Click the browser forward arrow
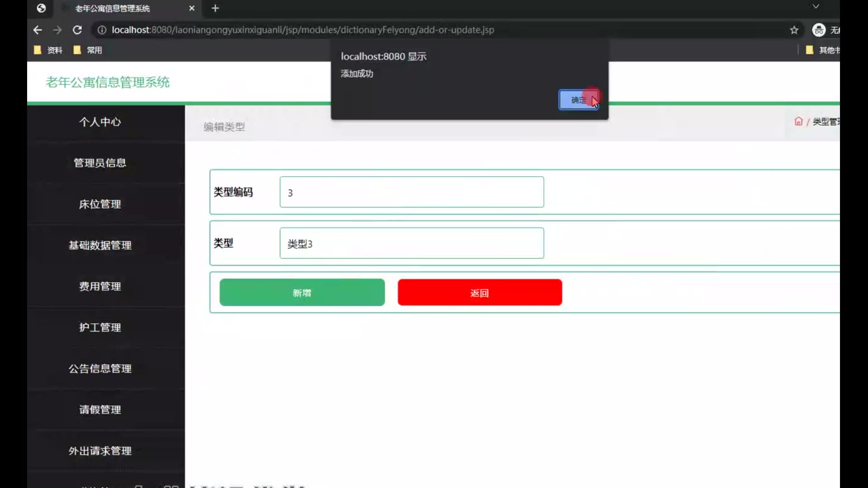 [x=57, y=30]
